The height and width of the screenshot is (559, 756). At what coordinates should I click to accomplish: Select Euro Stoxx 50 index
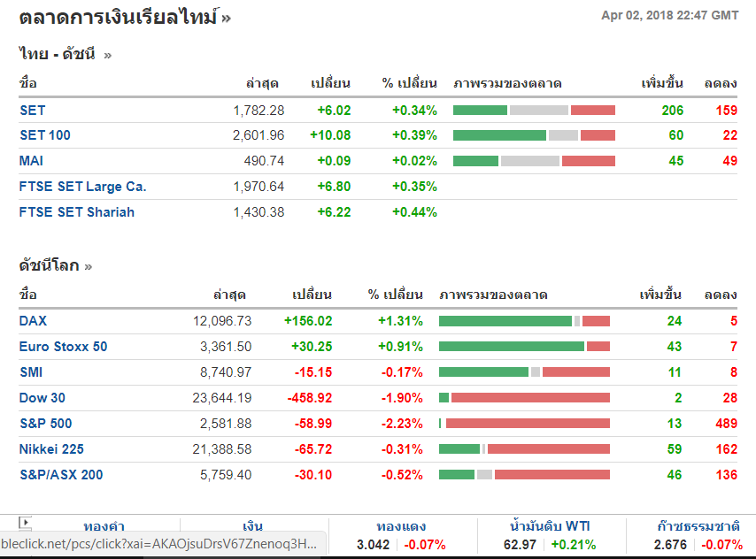(x=63, y=347)
